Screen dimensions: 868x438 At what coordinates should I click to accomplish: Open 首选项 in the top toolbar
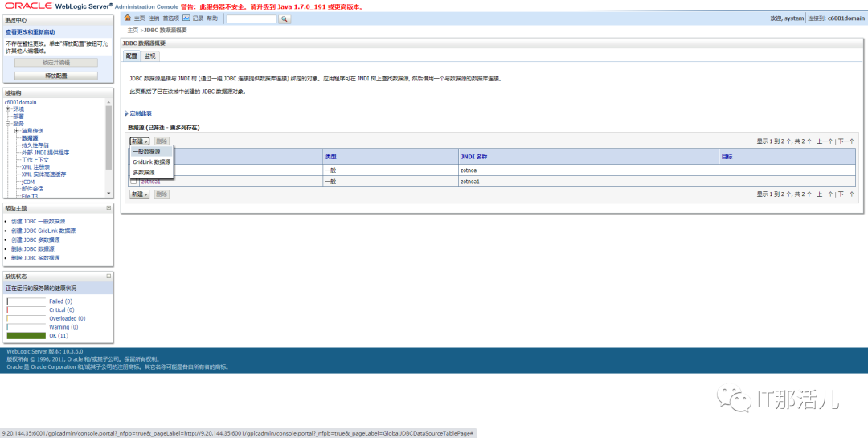point(171,18)
